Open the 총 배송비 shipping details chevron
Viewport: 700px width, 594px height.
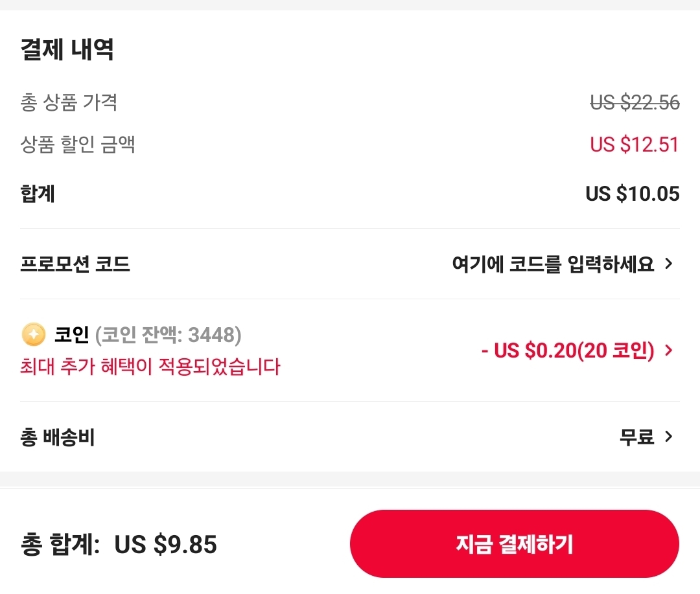(x=669, y=437)
